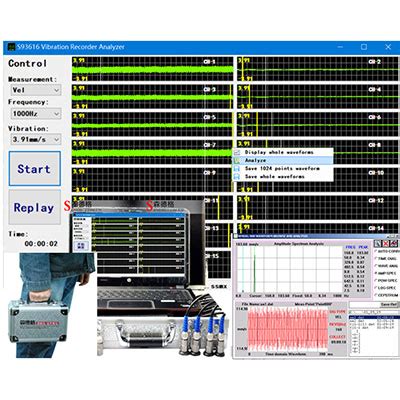Click the Start button
The width and height of the screenshot is (400, 400).
tap(35, 169)
